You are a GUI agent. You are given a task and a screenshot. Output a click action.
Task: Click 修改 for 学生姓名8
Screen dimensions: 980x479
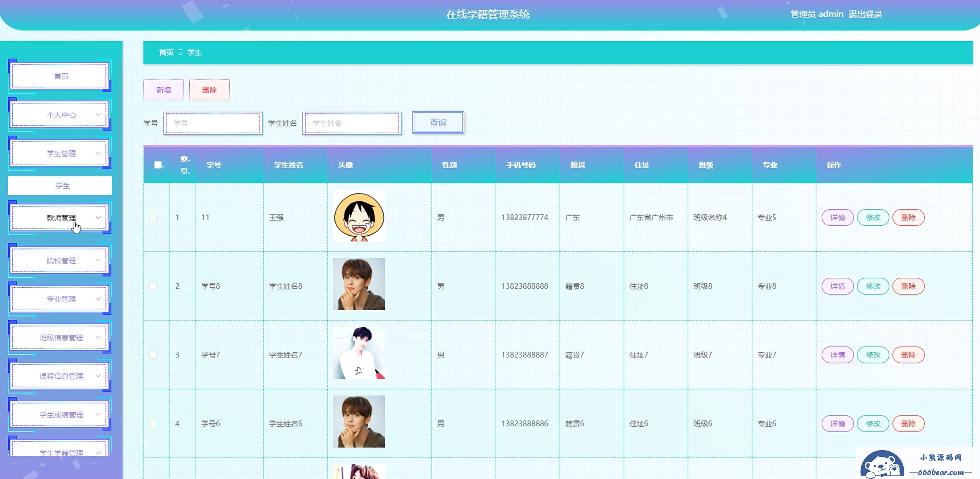click(x=873, y=286)
